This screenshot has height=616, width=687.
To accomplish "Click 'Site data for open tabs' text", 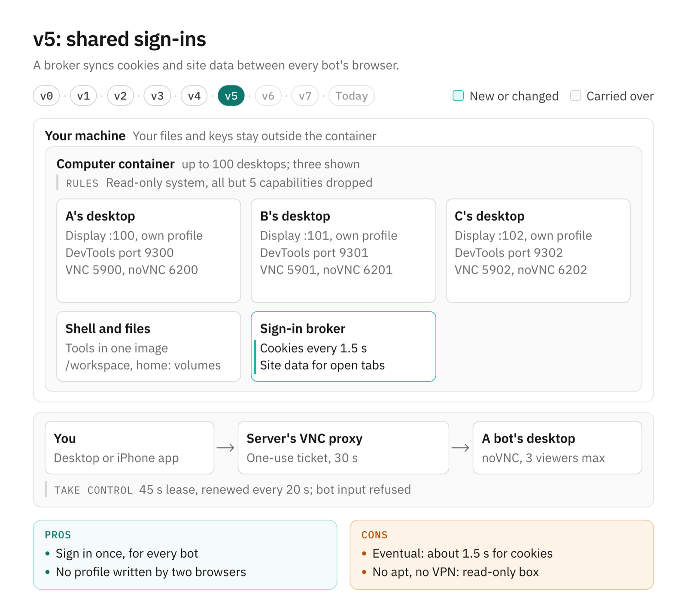I will tap(322, 365).
